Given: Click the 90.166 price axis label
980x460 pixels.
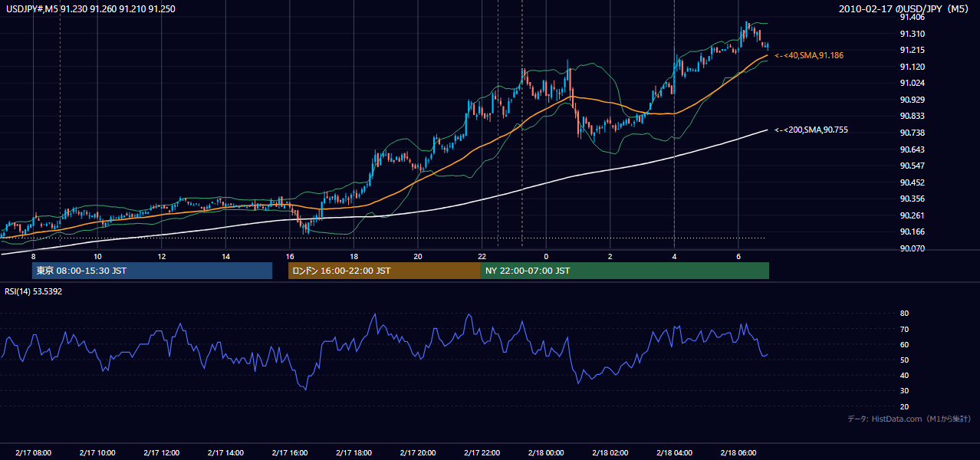Looking at the screenshot, I should click(913, 232).
